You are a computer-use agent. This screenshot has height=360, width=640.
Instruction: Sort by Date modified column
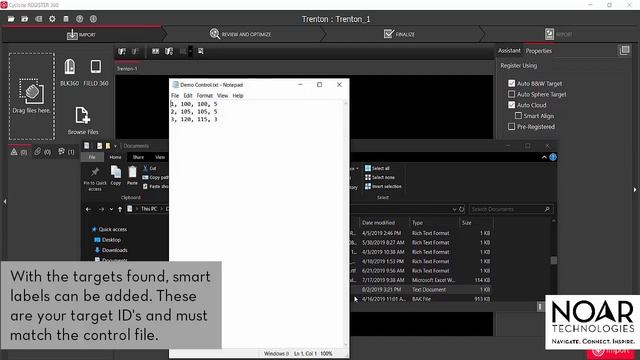(x=378, y=223)
